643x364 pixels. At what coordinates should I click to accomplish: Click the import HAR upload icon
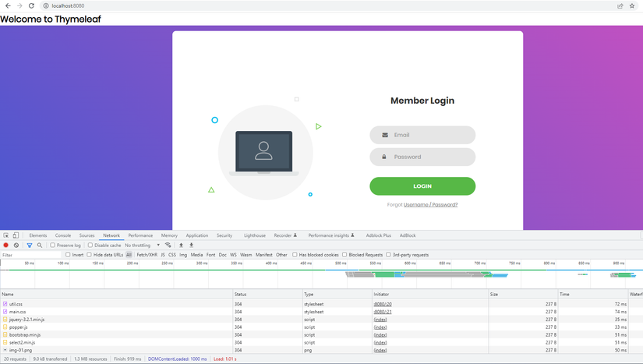[181, 245]
